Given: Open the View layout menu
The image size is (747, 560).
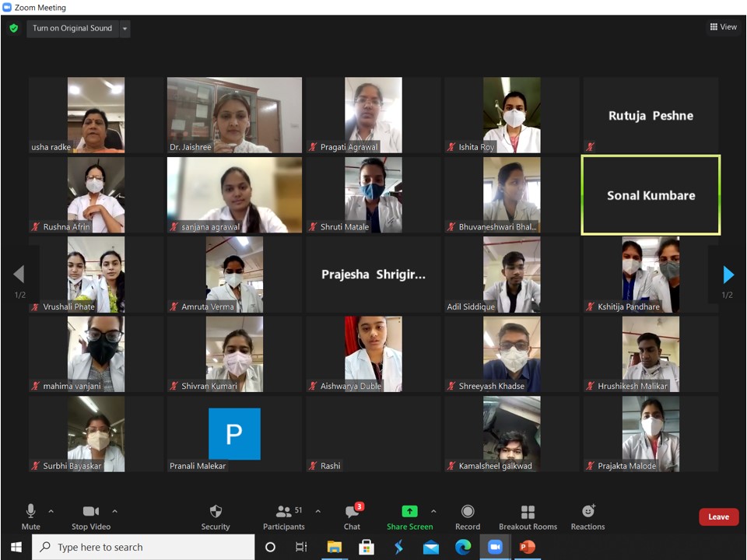Looking at the screenshot, I should point(723,27).
